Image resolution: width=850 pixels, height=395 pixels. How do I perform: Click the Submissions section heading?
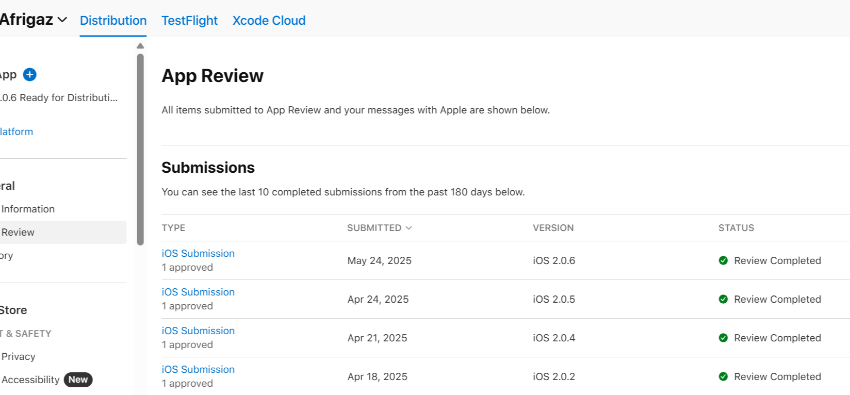coord(208,167)
